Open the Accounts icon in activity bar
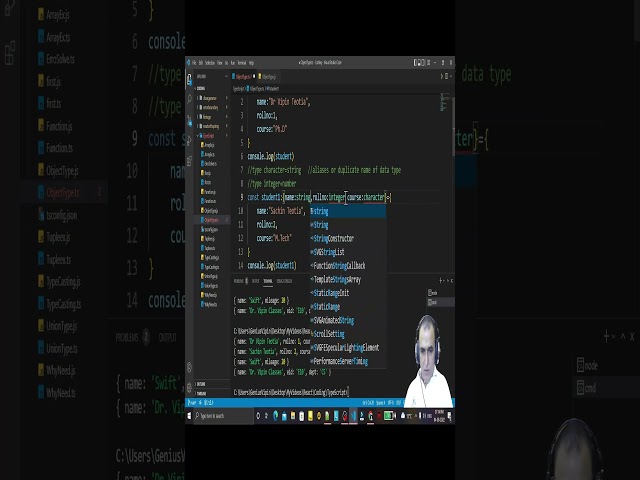The height and width of the screenshot is (480, 640). [189, 367]
